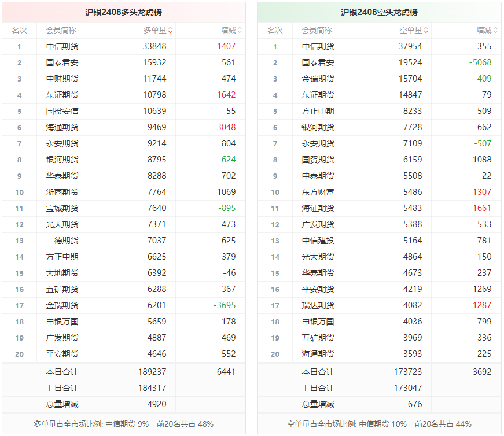Screen dimensions: 504x436
Task: Select 中信期货 short volume 37954
Action: tap(410, 47)
